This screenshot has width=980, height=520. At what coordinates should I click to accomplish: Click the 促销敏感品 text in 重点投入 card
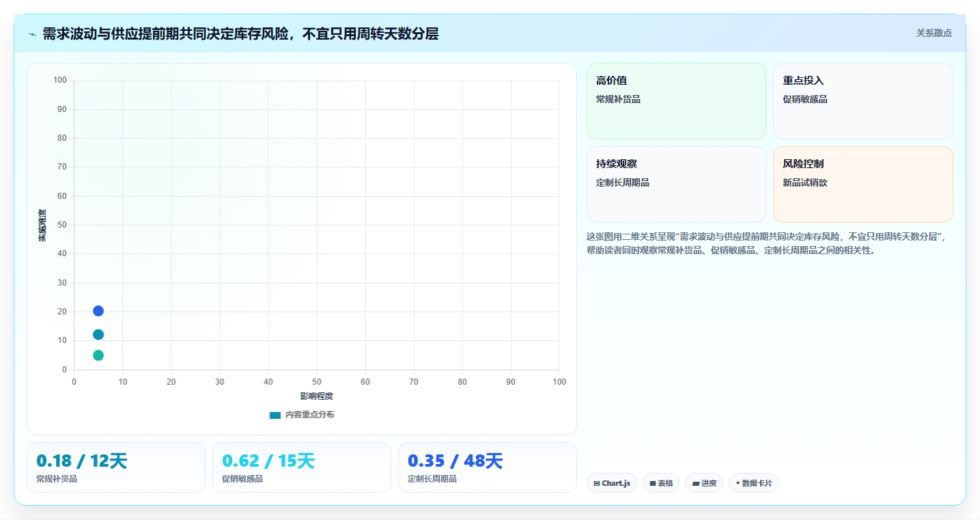[805, 99]
